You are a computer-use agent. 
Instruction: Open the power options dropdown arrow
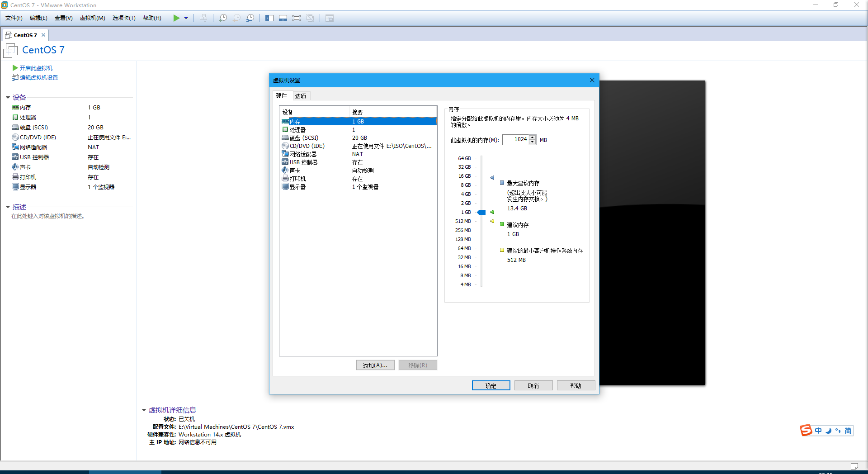click(x=186, y=18)
